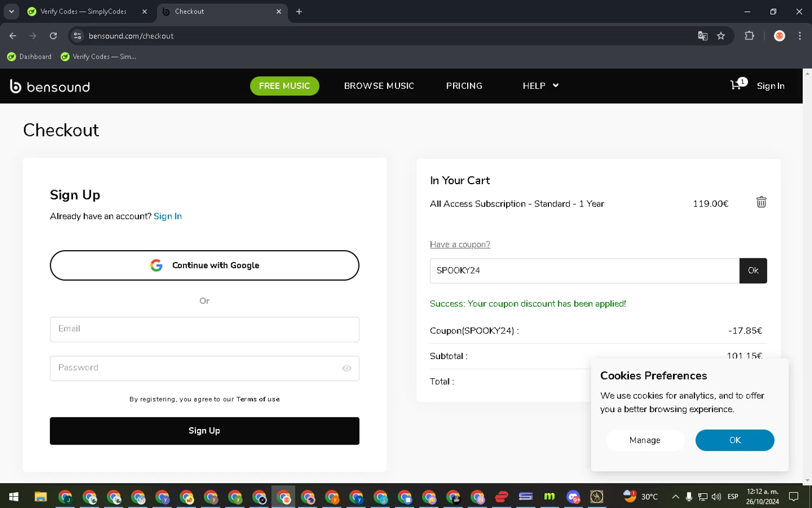The height and width of the screenshot is (508, 812).
Task: Toggle password visibility eye icon
Action: point(346,368)
